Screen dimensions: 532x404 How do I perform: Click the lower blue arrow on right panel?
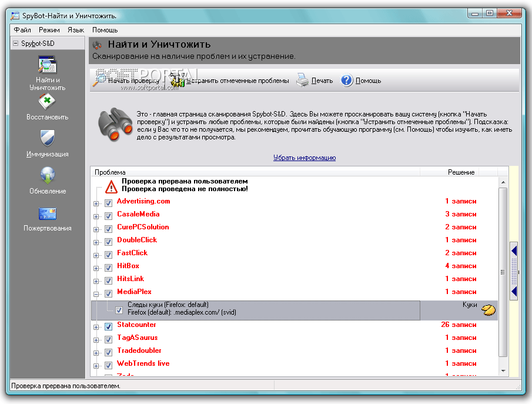[x=514, y=291]
